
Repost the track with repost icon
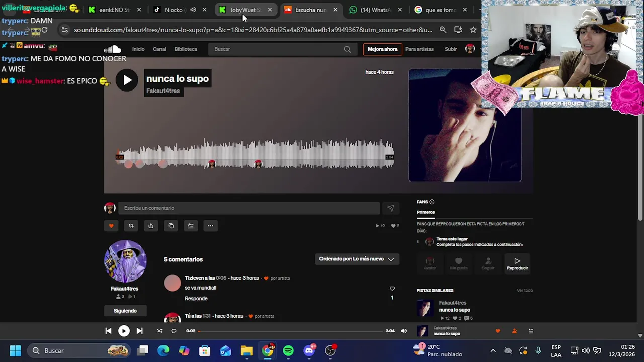(131, 226)
